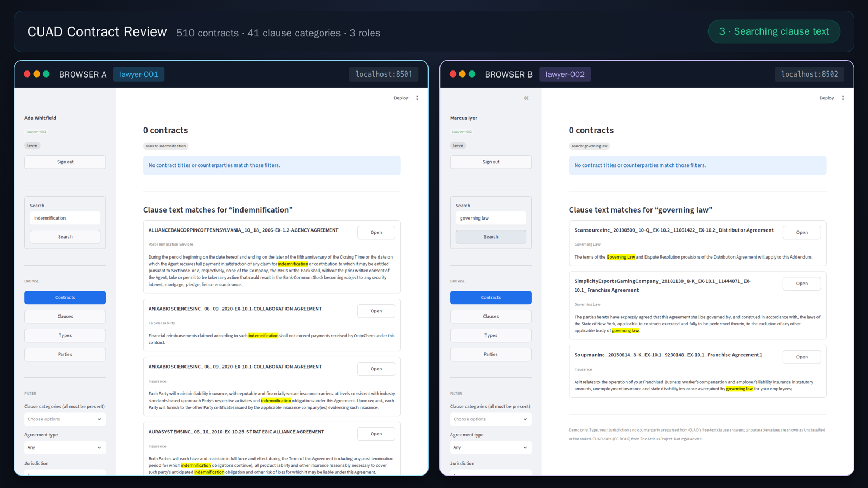Click Deploy in Browser B

(827, 98)
